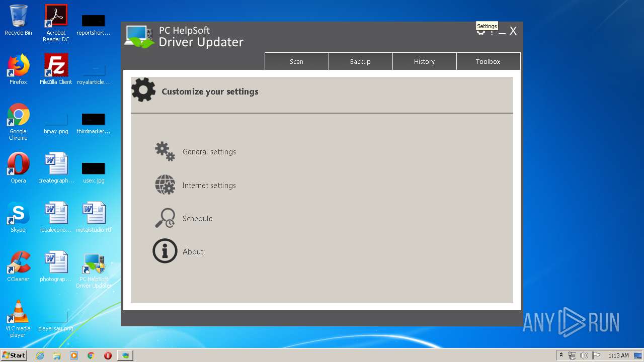The image size is (644, 362).
Task: Select the Skype desktop shortcut
Action: (x=18, y=217)
